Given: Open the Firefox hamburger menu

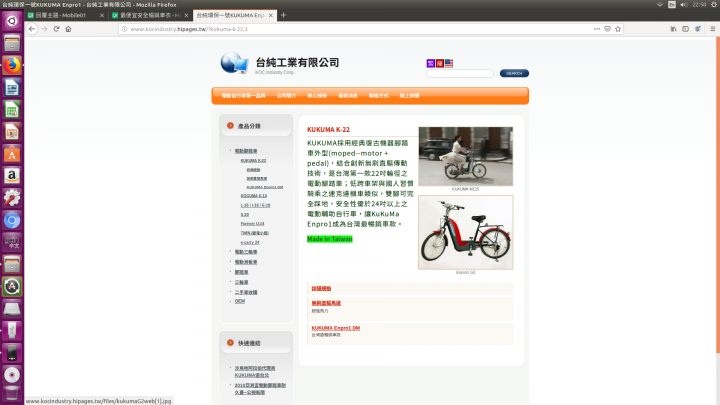Looking at the screenshot, I should click(713, 29).
